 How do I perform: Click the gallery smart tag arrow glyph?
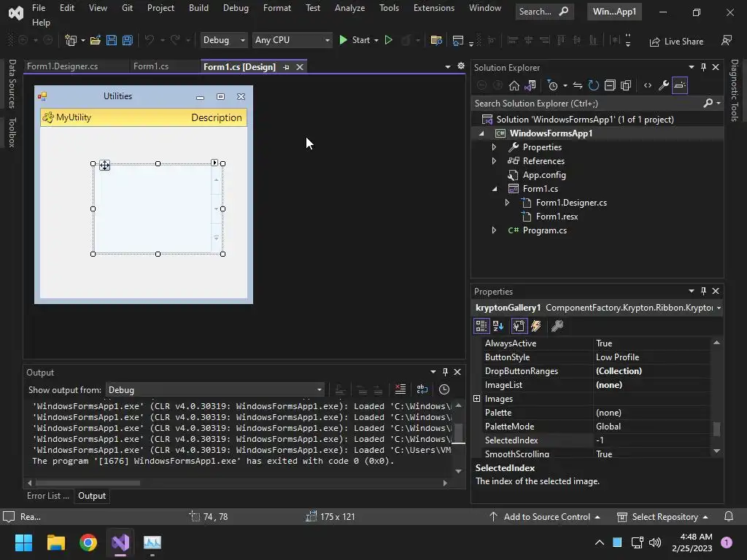(x=215, y=163)
